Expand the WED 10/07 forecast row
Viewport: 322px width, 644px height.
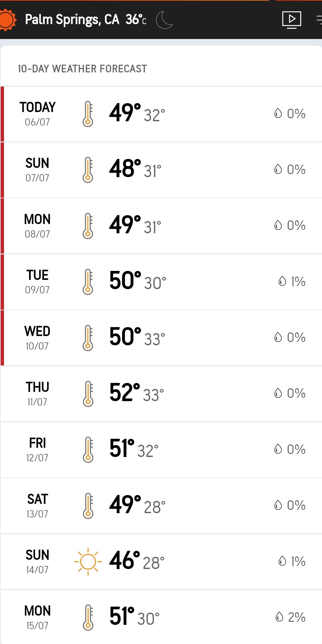tap(162, 338)
